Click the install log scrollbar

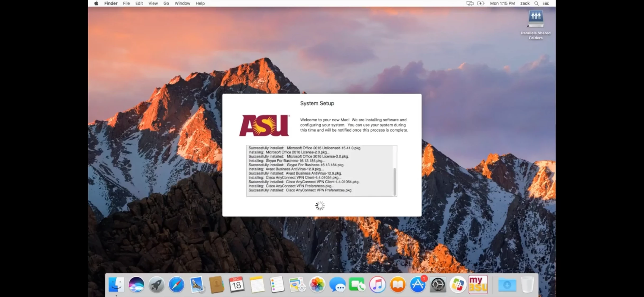pos(395,182)
